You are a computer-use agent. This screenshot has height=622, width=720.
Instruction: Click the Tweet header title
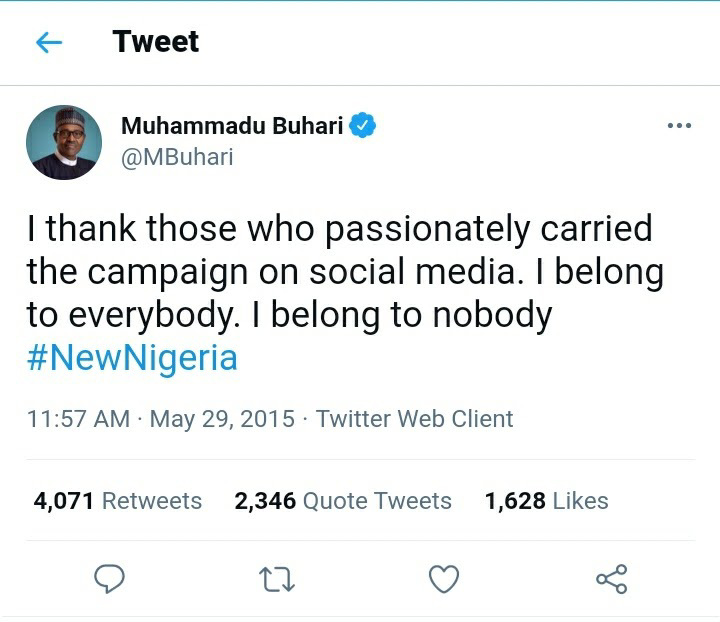[156, 41]
